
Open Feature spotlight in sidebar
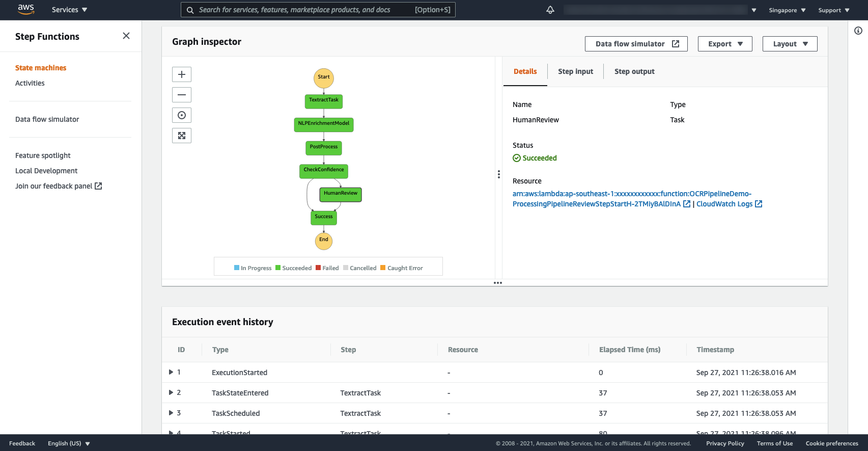pos(43,155)
